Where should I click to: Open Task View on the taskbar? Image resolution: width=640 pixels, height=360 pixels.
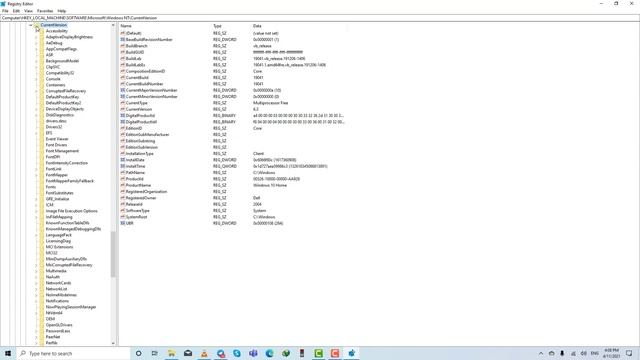coord(155,353)
